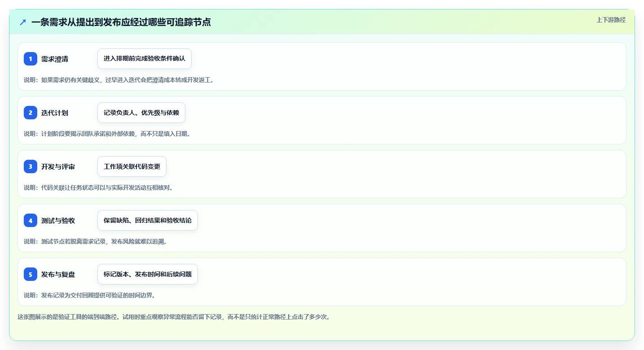Select the step 5 number badge
This screenshot has height=350, width=644.
pyautogui.click(x=31, y=274)
